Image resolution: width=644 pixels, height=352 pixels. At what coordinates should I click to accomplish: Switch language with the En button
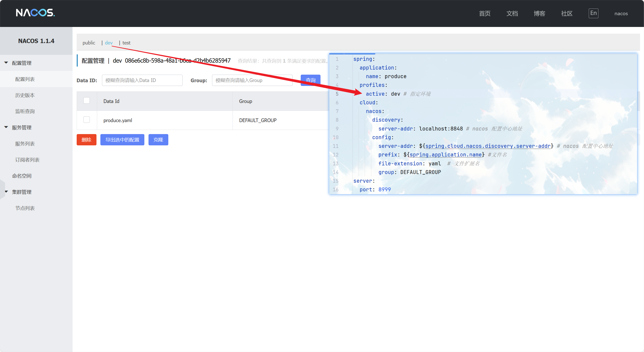593,13
